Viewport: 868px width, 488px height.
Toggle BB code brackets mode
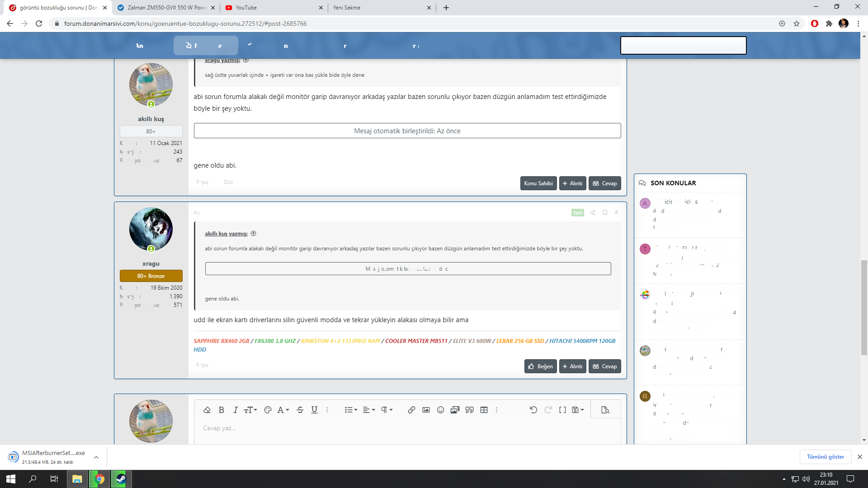coord(562,410)
